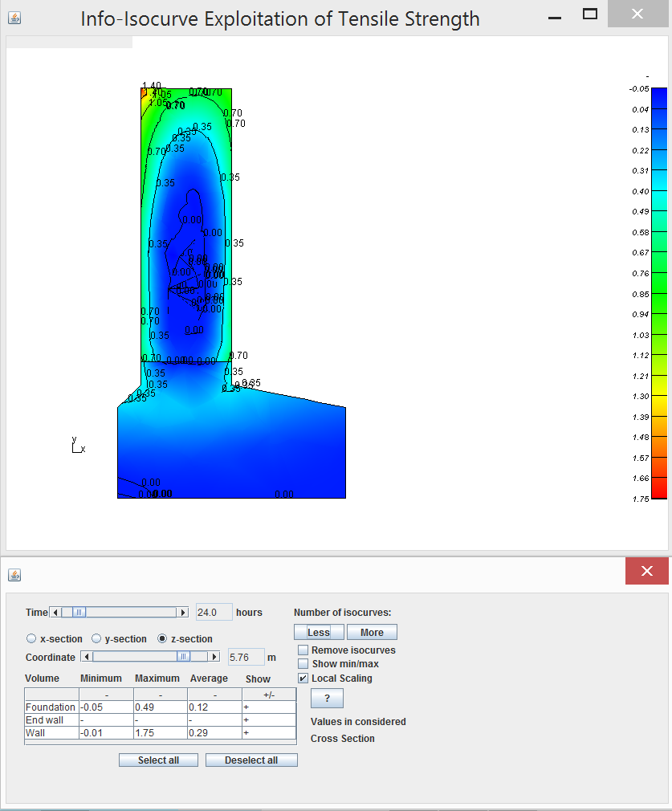Viewport: 672px width, 811px height.
Task: Step Coordinate slider left with the arrow
Action: click(87, 657)
